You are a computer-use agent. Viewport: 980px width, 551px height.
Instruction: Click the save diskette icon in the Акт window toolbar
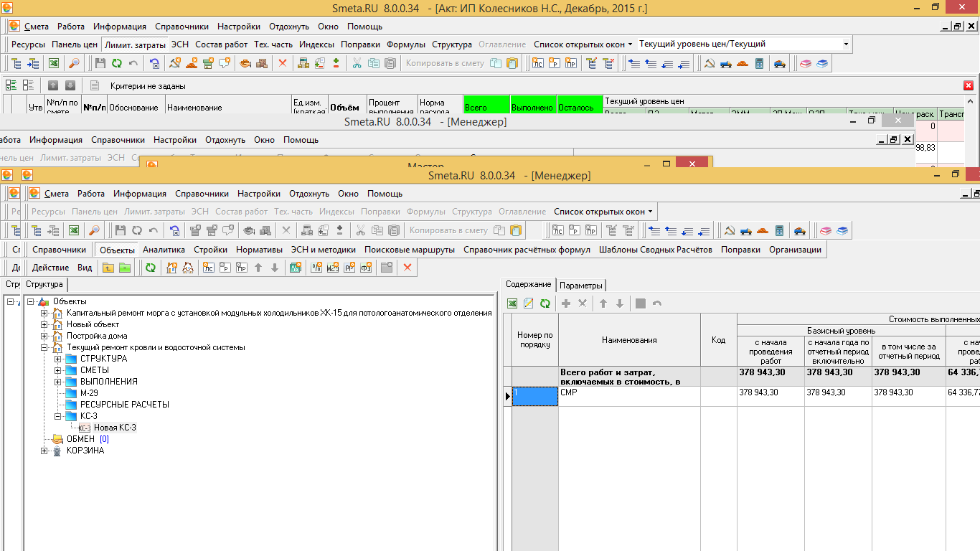100,63
